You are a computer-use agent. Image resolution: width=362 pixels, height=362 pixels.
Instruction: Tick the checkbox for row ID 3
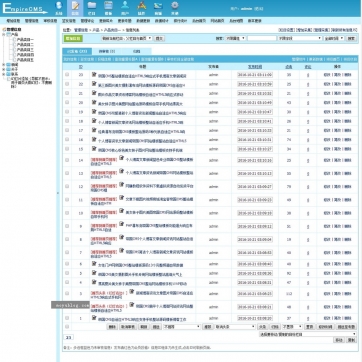pos(67,293)
